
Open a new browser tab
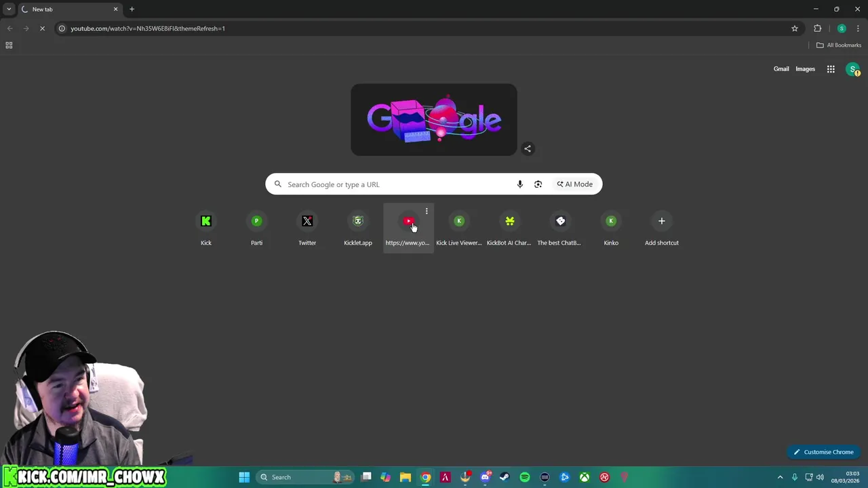[x=132, y=9]
